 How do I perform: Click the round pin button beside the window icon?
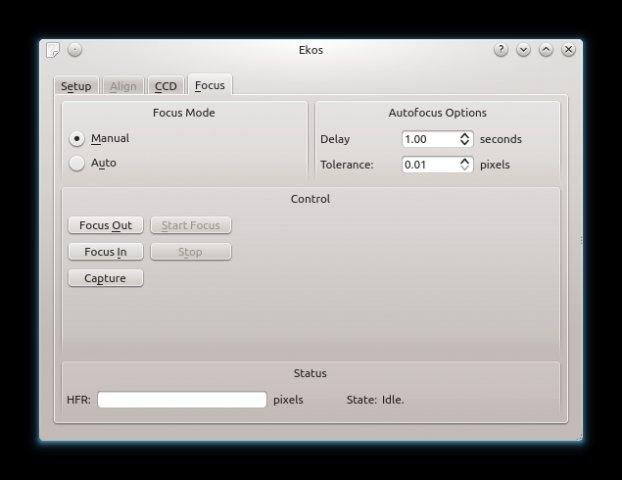tap(75, 50)
